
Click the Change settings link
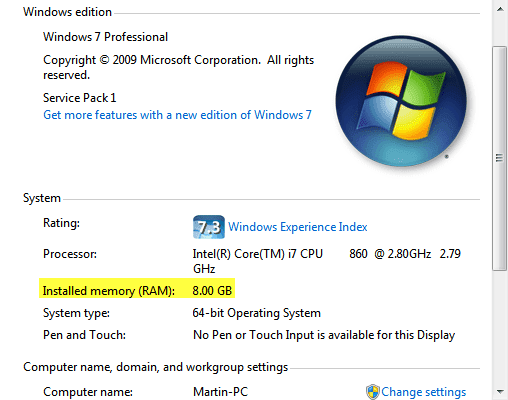[424, 392]
